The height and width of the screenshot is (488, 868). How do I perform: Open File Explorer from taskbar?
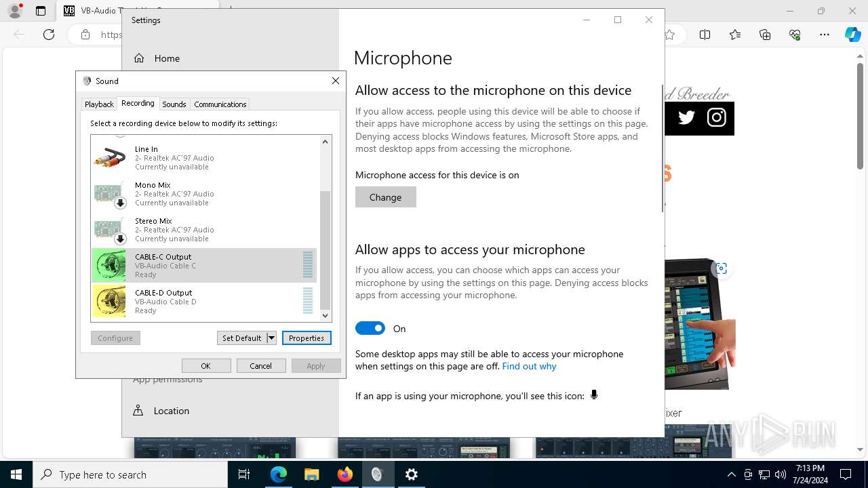point(312,474)
